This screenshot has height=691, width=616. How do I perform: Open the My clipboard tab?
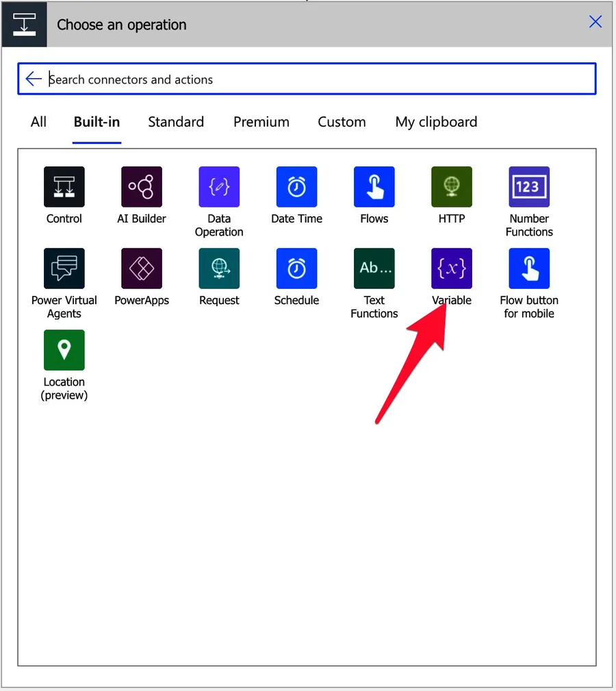coord(436,122)
